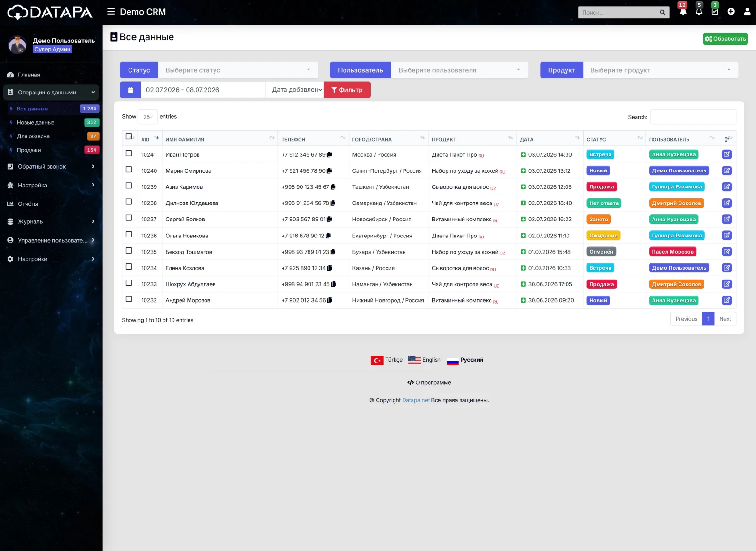
Task: Expand the Управление пользователями menu
Action: (51, 240)
